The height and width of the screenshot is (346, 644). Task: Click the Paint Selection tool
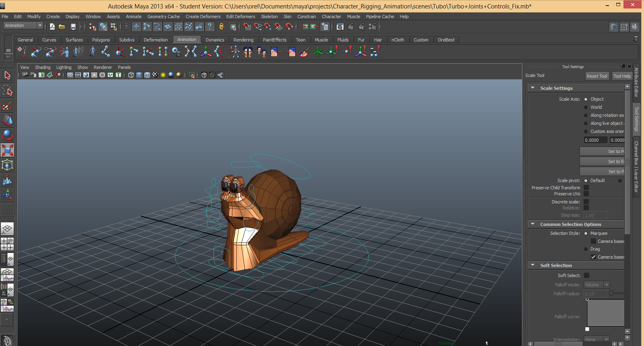pos(7,106)
